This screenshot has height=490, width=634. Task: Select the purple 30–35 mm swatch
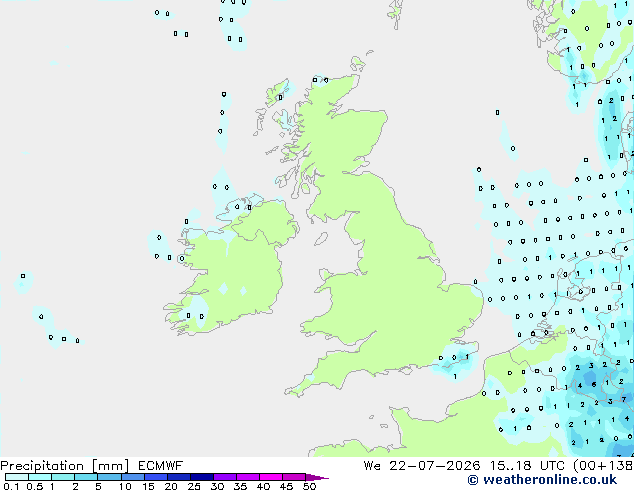click(x=225, y=477)
